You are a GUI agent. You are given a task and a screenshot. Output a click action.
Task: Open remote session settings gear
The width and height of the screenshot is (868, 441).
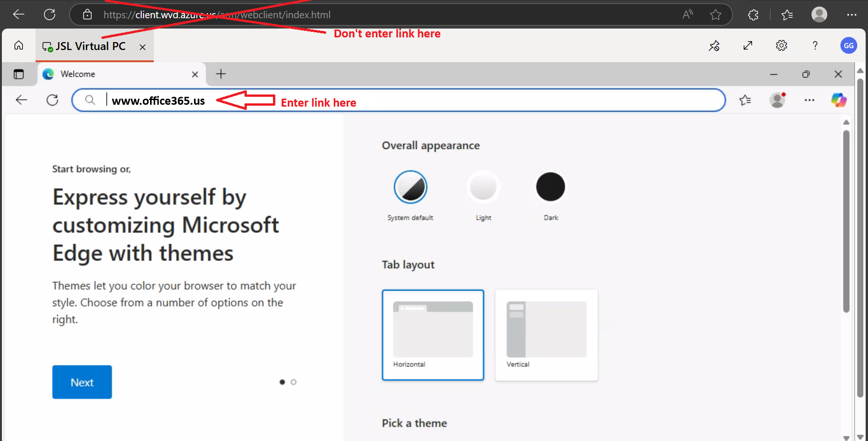tap(782, 46)
